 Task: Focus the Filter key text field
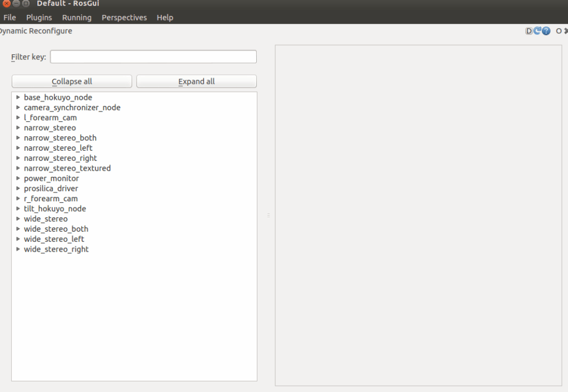tap(153, 57)
